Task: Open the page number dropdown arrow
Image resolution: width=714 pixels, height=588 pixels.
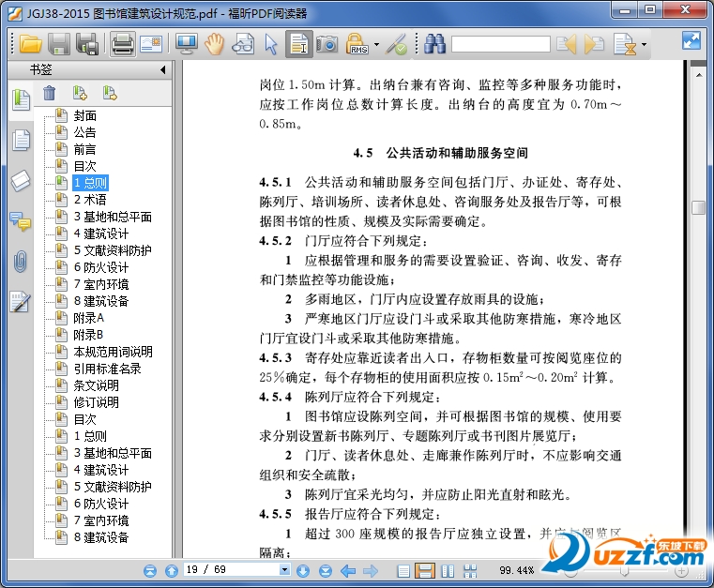Action: tap(284, 570)
